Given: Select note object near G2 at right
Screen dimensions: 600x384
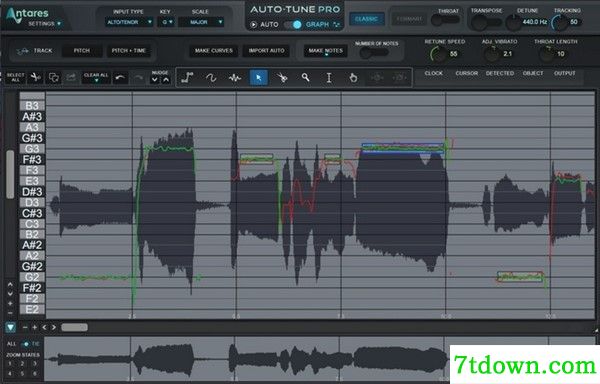Looking at the screenshot, I should pyautogui.click(x=520, y=277).
